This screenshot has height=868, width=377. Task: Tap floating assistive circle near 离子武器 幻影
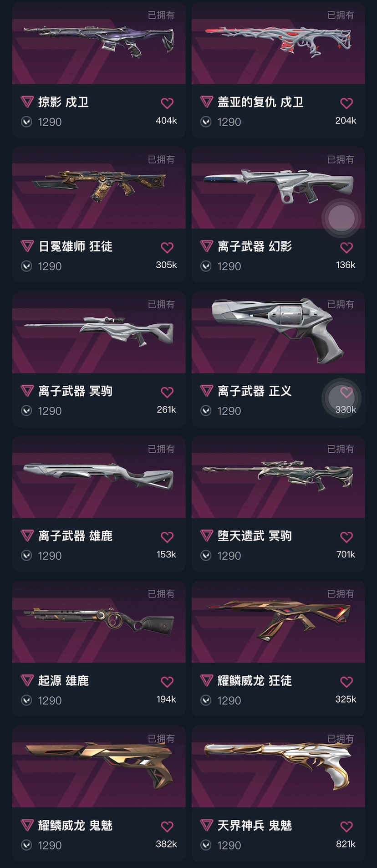[x=341, y=218]
